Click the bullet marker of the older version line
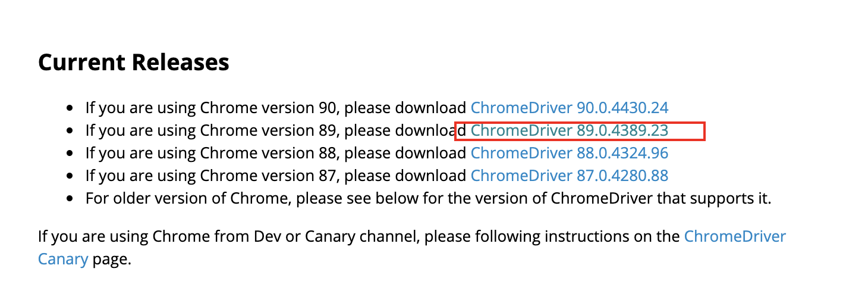Viewport: 868px width, 287px height. click(x=71, y=199)
